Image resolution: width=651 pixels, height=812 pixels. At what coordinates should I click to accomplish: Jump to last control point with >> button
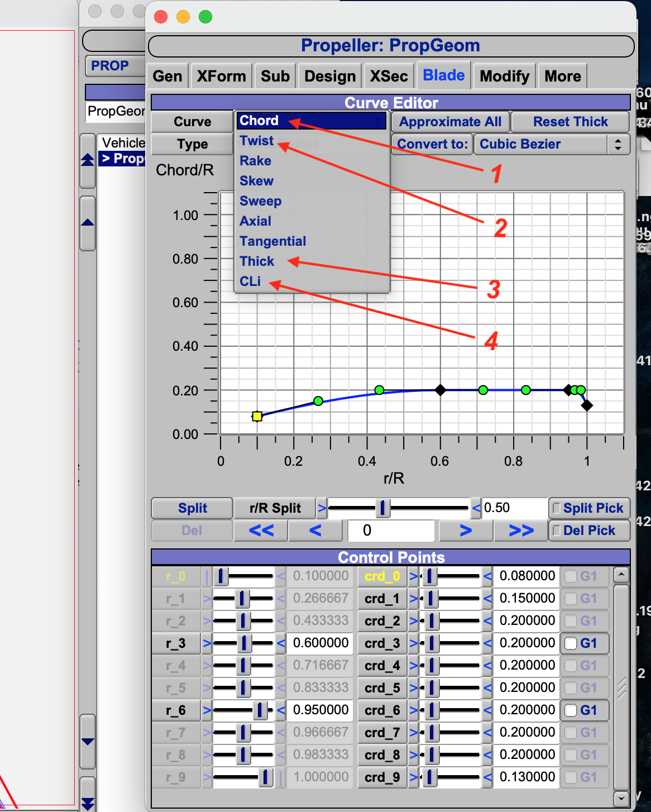click(x=521, y=531)
